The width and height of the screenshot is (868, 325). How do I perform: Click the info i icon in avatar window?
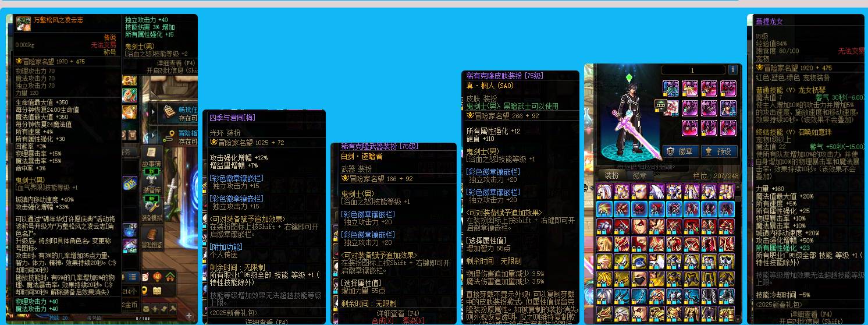[732, 69]
